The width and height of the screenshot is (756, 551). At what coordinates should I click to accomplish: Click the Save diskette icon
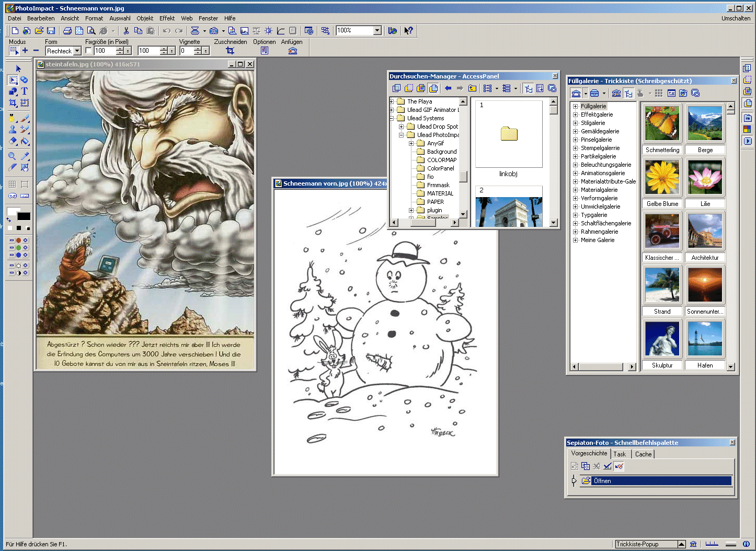[x=51, y=31]
